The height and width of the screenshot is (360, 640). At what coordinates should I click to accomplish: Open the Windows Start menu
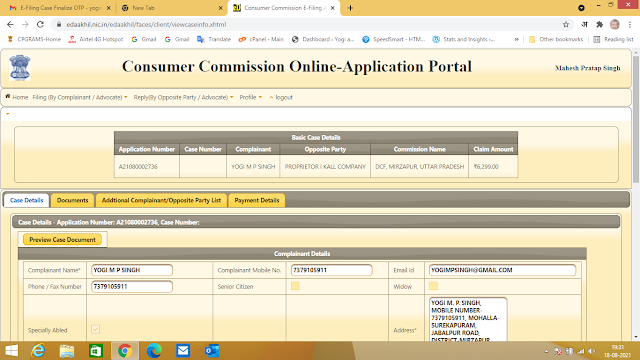click(11, 351)
